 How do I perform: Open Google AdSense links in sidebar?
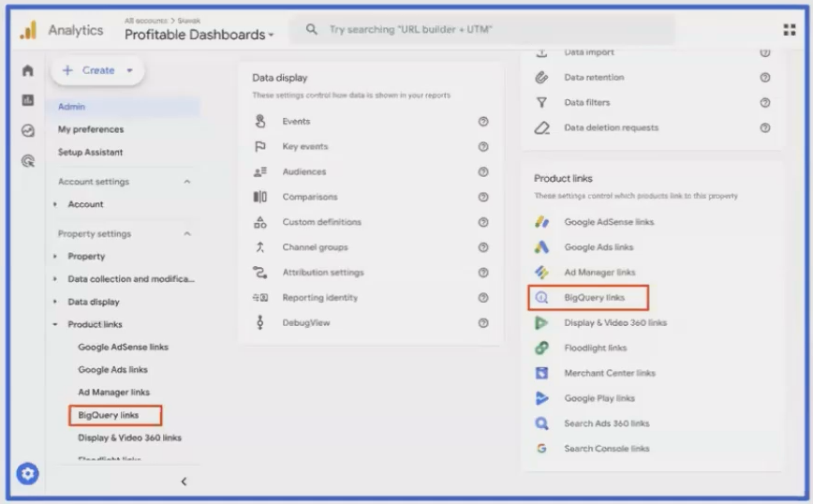pos(123,347)
